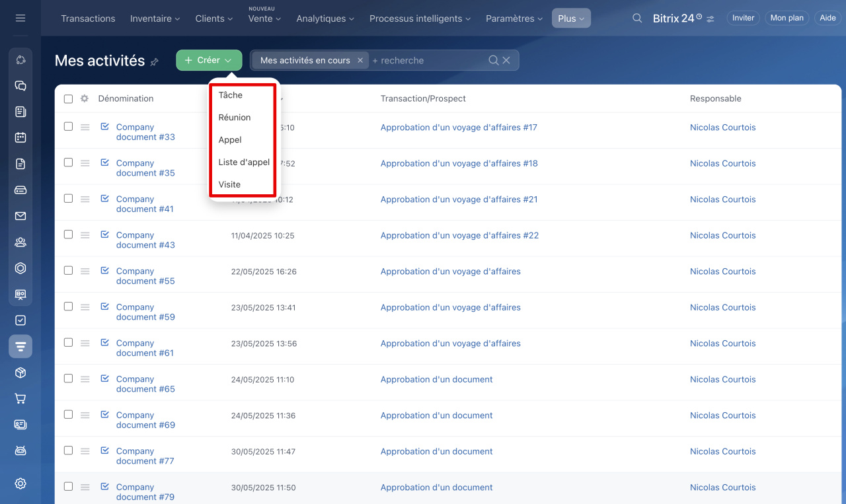The width and height of the screenshot is (846, 504).
Task: Remove the Mes activités en cours filter chip
Action: pos(360,60)
